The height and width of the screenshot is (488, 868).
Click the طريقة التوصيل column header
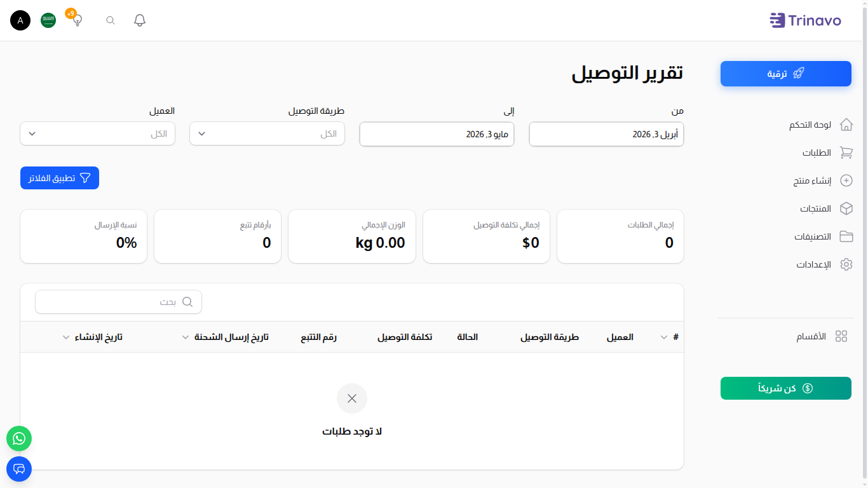(550, 337)
